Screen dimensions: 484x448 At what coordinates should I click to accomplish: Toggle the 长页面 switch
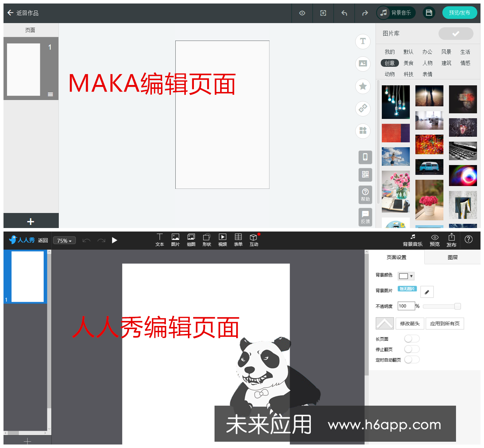click(x=412, y=339)
